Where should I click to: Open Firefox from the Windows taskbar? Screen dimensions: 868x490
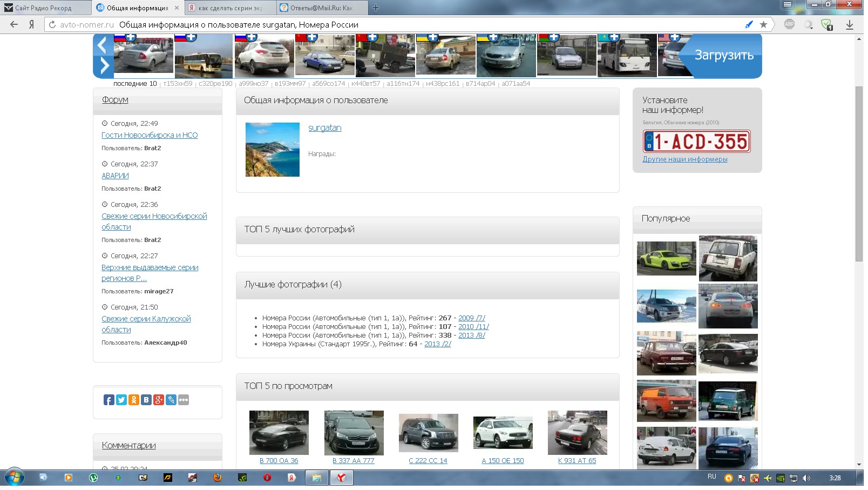click(218, 478)
